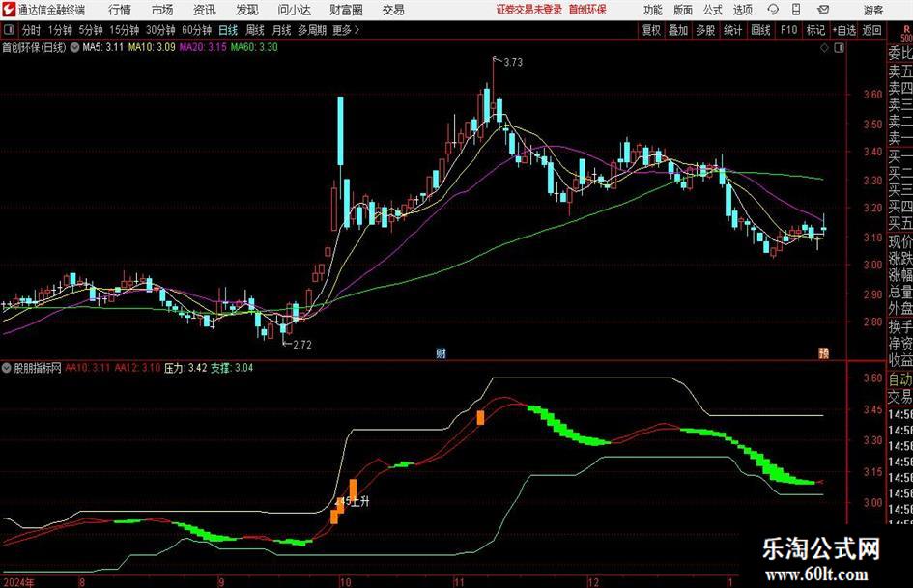This screenshot has width=913, height=588.
Task: Click MA20: 3.15 value label
Action: coord(203,47)
